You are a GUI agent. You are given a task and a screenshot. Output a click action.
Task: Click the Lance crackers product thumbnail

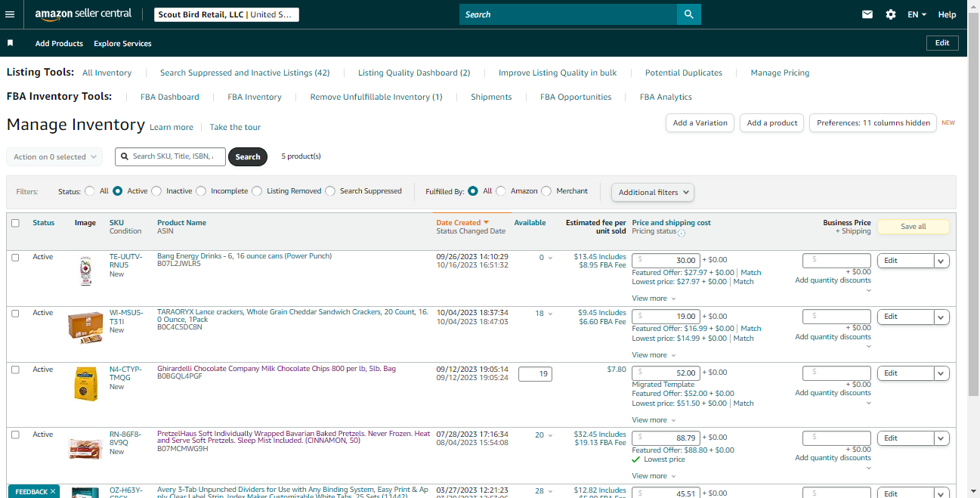click(85, 326)
